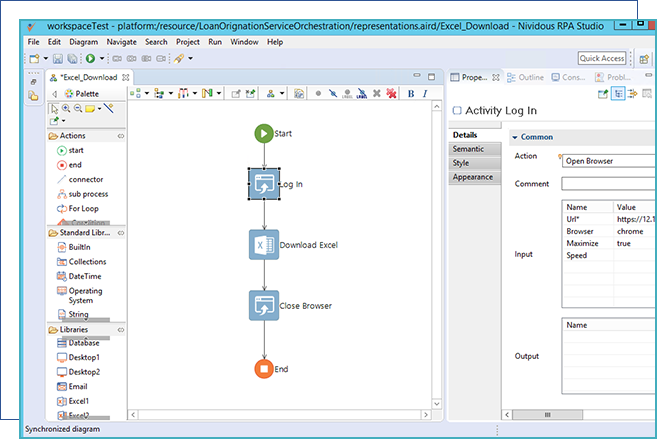Click the Comment input field
This screenshot has height=439, width=657.
coord(609,183)
